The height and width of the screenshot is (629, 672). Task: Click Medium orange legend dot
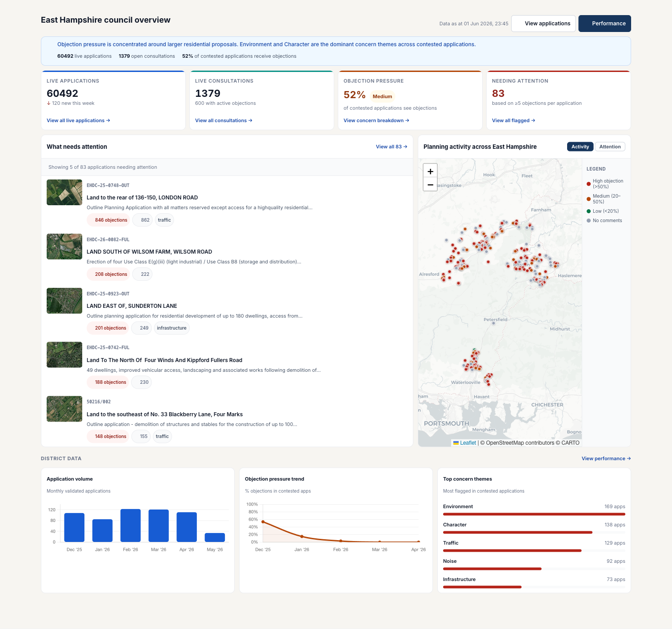click(588, 199)
